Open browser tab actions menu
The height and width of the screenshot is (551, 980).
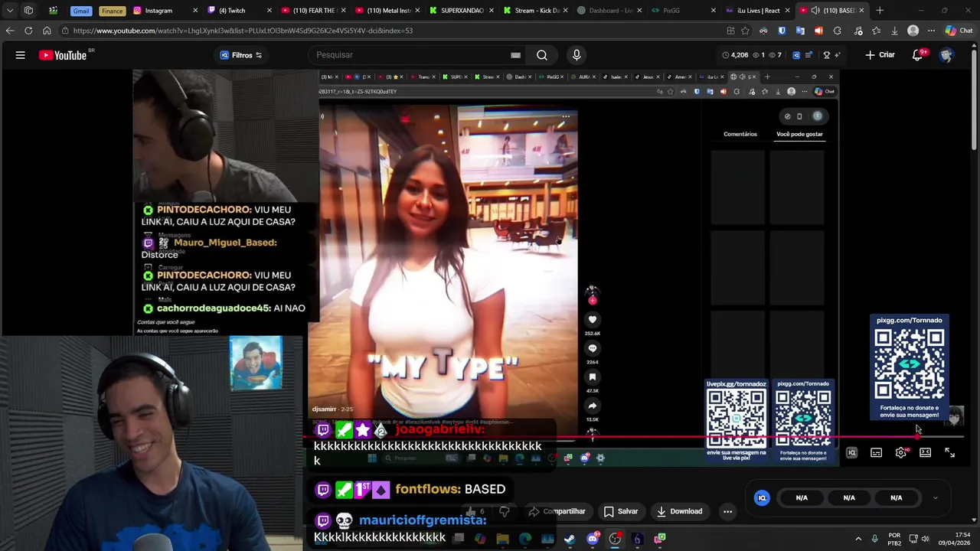[10, 11]
